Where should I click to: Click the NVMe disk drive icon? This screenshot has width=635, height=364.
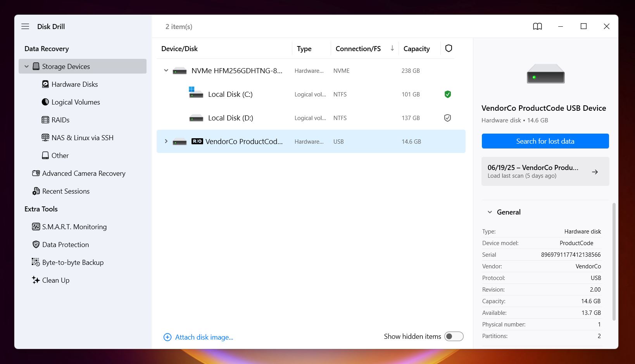179,71
